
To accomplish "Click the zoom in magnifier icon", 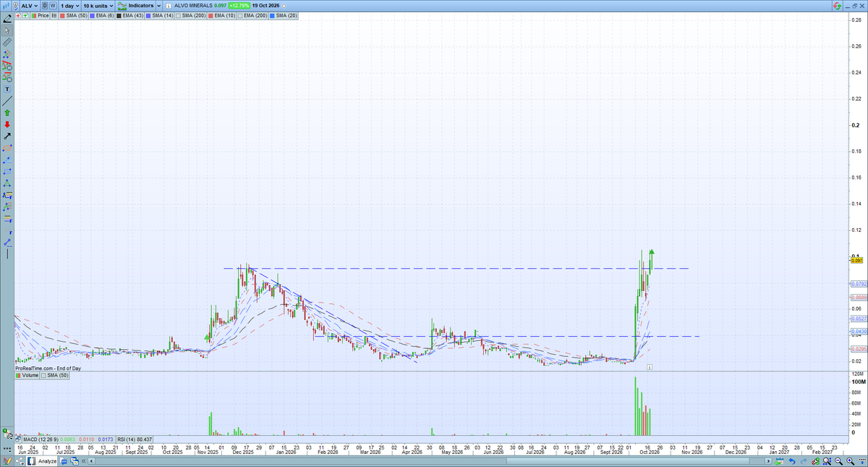I will 850,461.
